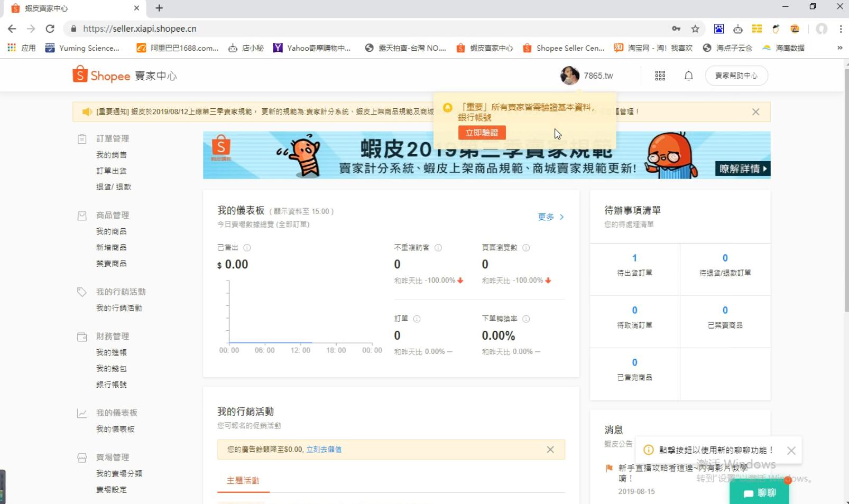Reload the browser page
The image size is (849, 504).
[x=50, y=29]
